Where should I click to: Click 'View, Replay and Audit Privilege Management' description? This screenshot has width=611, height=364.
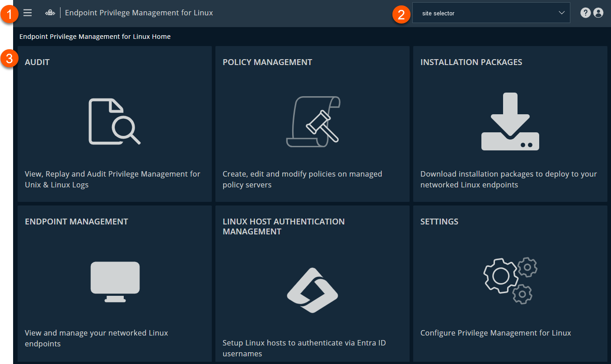coord(112,179)
